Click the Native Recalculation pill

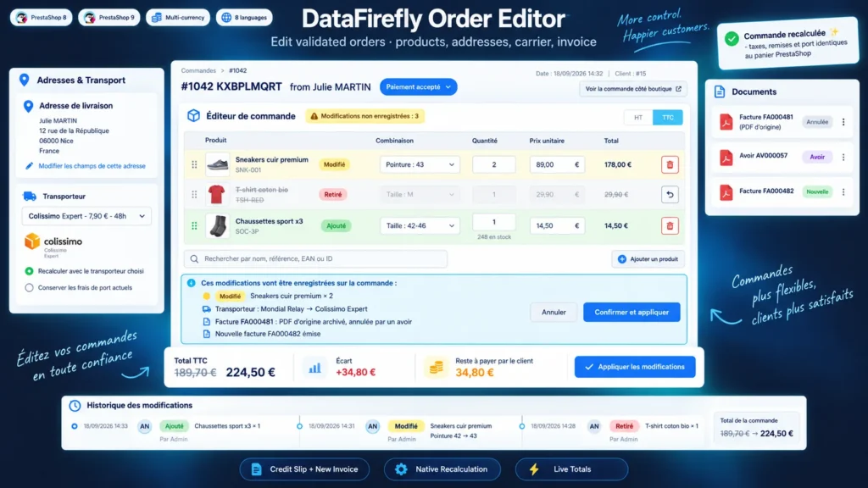pos(442,469)
